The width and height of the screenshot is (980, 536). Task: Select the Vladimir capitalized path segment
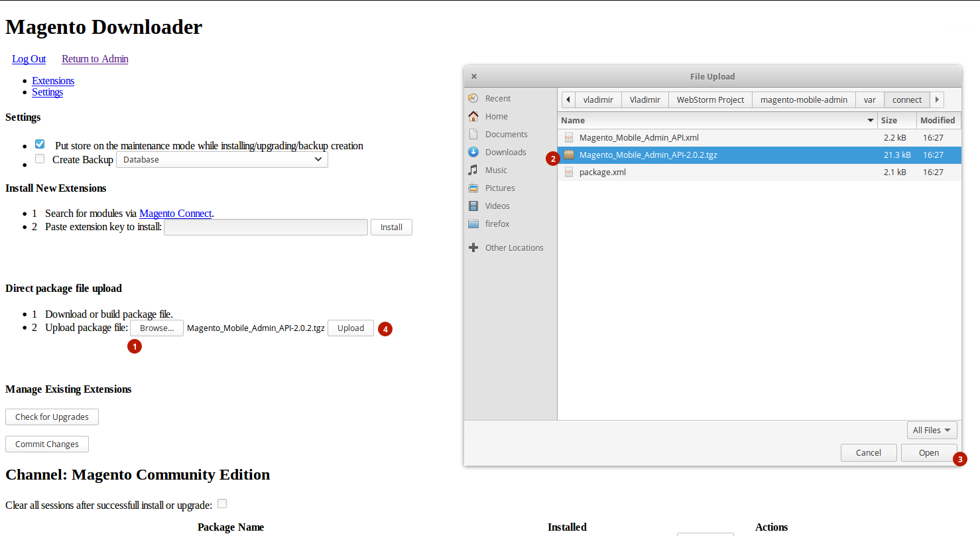(x=645, y=100)
